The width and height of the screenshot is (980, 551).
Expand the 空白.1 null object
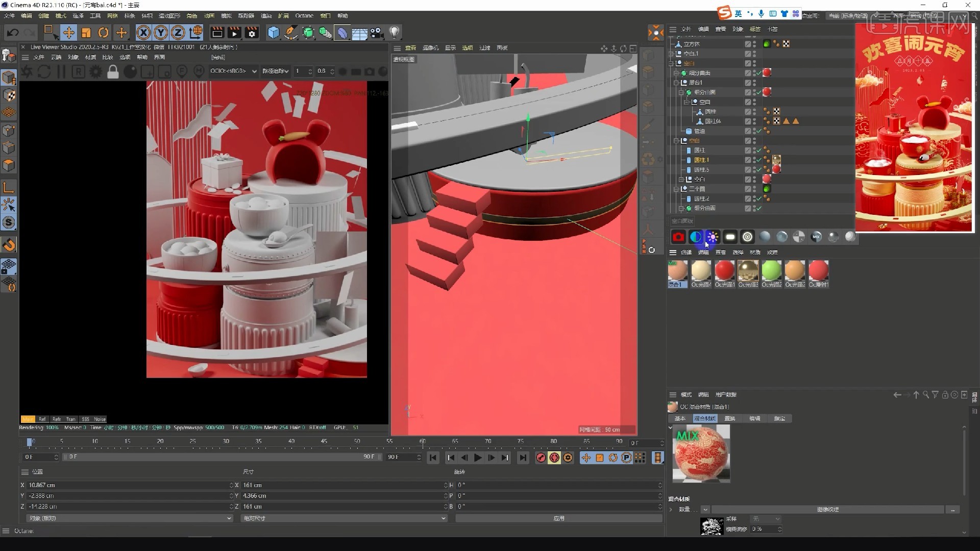(672, 54)
